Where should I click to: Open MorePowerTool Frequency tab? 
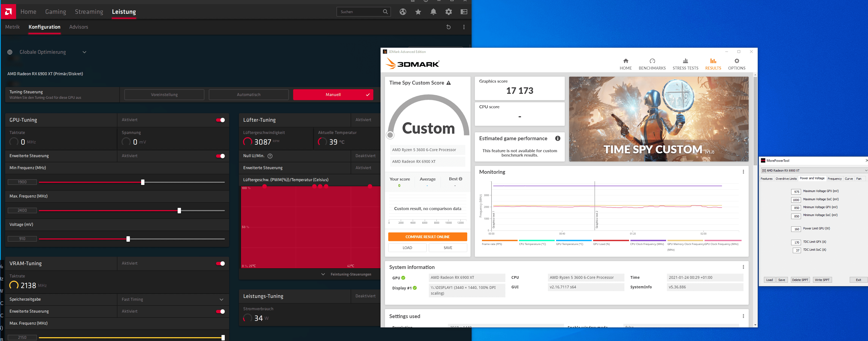pyautogui.click(x=834, y=179)
